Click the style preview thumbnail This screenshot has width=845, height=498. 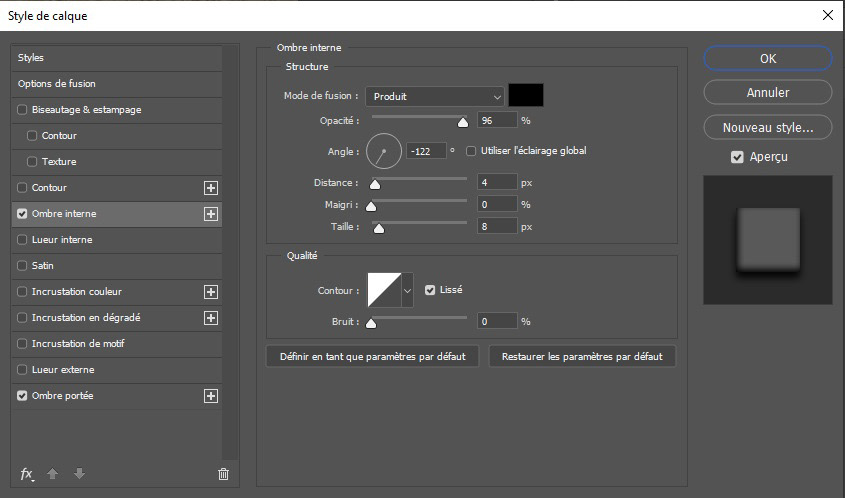click(768, 240)
